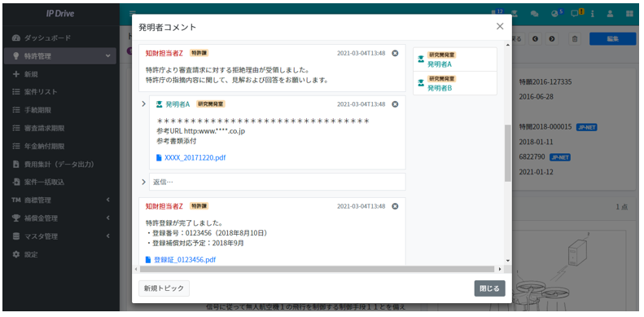The height and width of the screenshot is (317, 644).
Task: Expand the 返信 reply box chevron
Action: pos(144,182)
